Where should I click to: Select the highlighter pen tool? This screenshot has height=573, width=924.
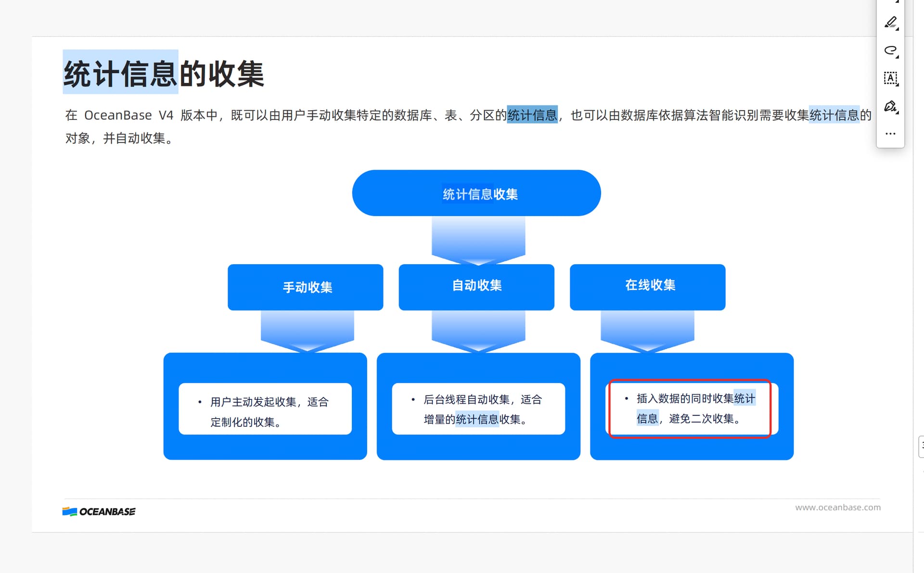click(x=890, y=22)
